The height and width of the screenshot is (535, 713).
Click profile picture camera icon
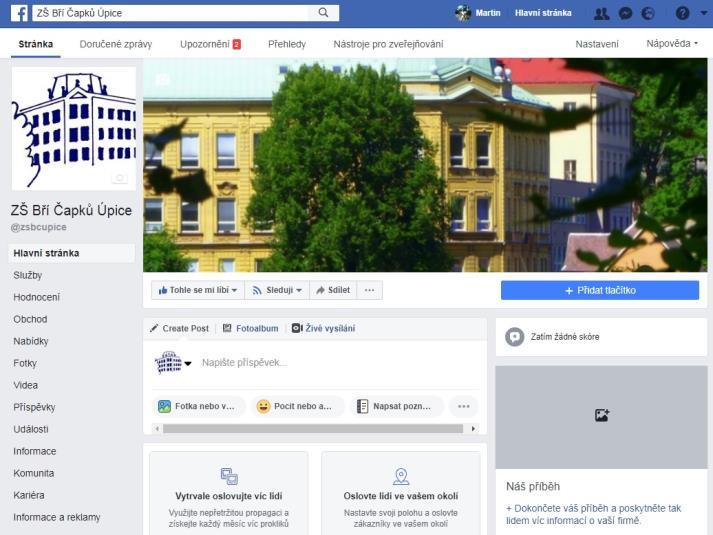(x=120, y=178)
